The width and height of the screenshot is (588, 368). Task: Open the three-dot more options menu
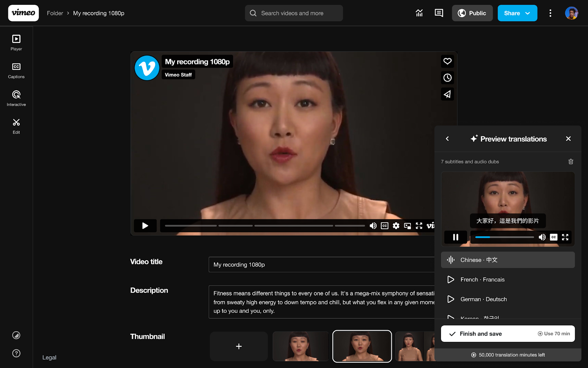[550, 13]
